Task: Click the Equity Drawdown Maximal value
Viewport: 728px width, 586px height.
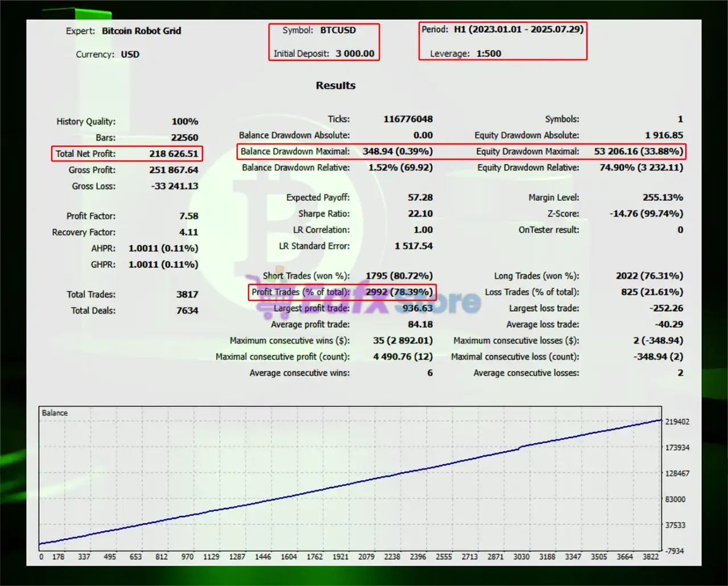Action: point(638,151)
